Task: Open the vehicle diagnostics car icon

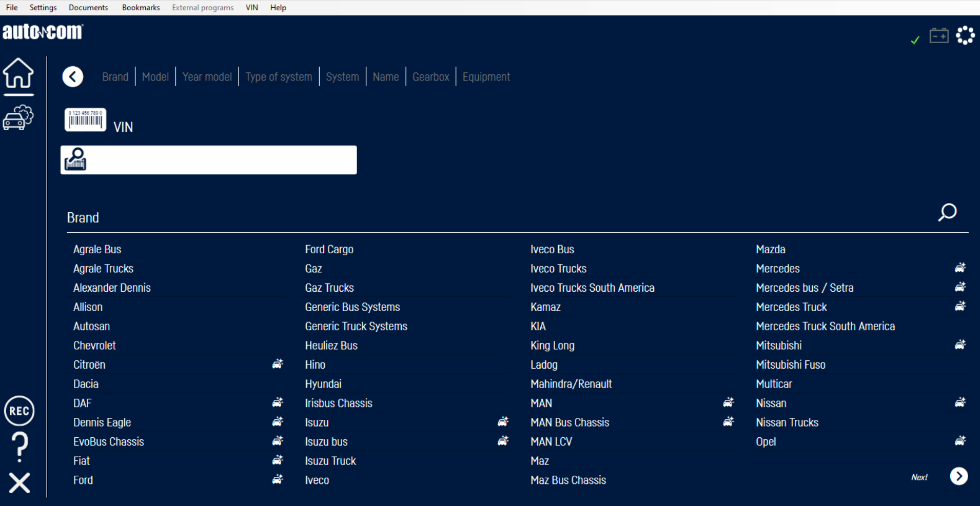Action: [x=18, y=117]
